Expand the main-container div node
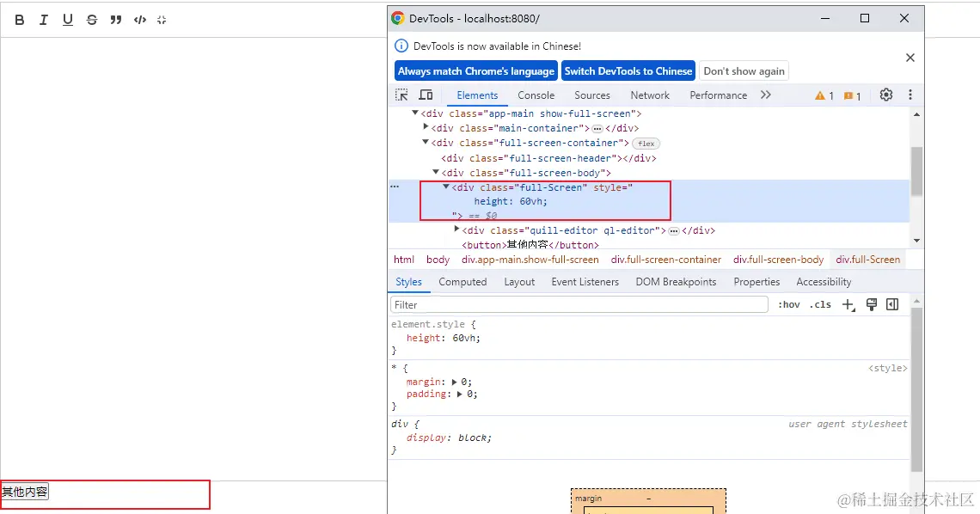Viewport: 980px width, 514px height. point(426,127)
